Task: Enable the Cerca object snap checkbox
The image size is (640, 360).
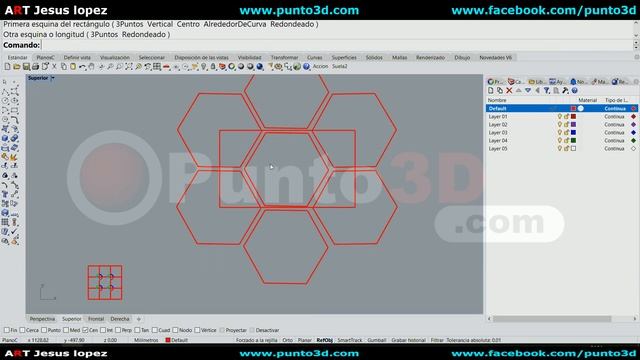Action: click(x=22, y=330)
